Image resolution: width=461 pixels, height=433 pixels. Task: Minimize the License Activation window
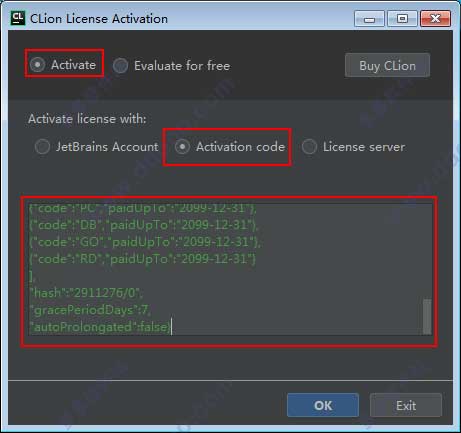point(369,18)
